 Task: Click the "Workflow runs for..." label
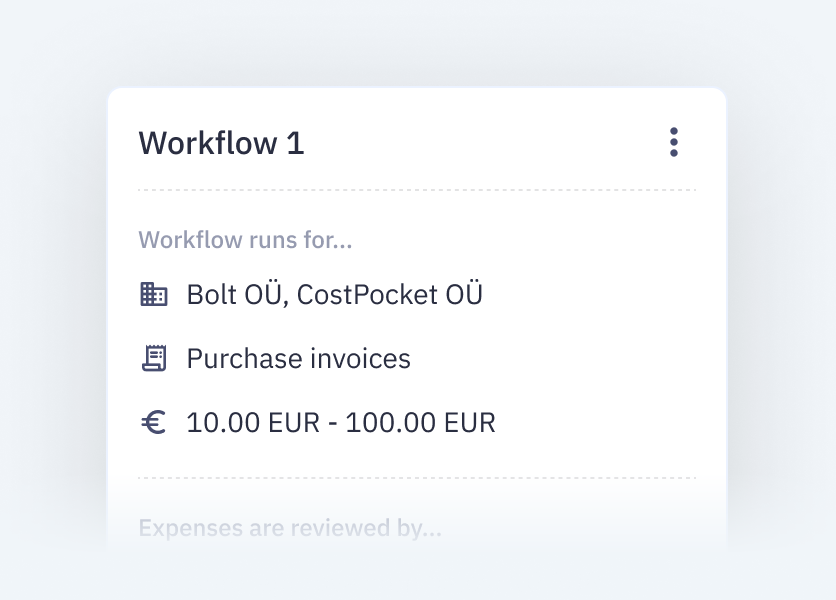(x=245, y=240)
